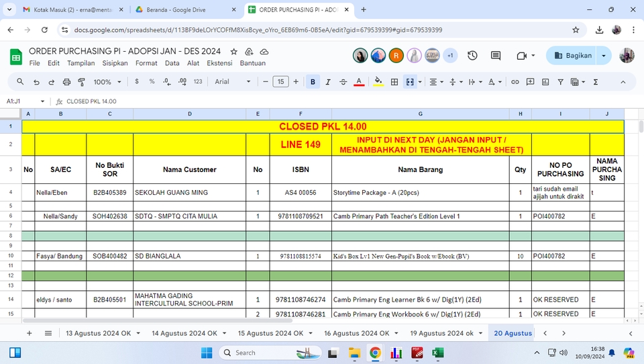644x364 pixels.
Task: Expand Bagikan share options arrow
Action: tap(604, 56)
